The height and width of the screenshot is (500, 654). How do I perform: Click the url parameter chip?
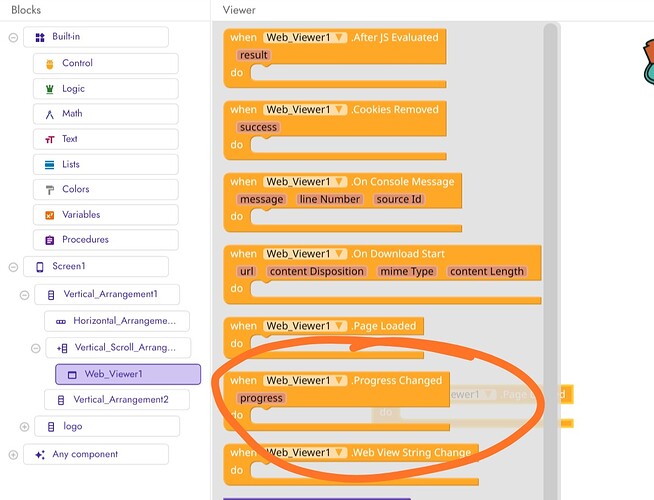point(246,271)
